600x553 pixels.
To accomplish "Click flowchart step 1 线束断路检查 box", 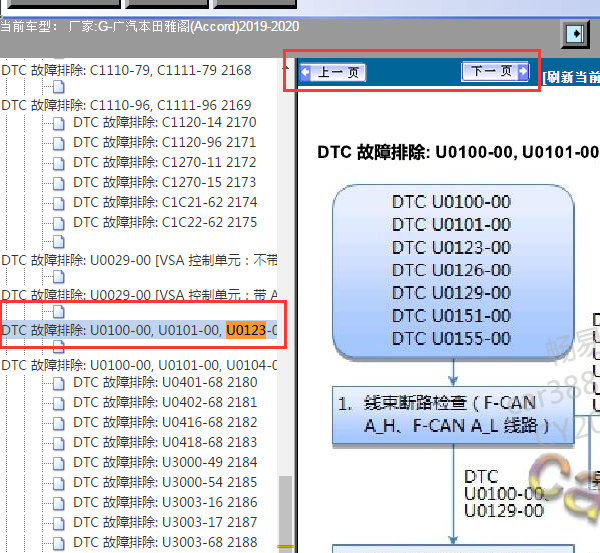I will pos(453,415).
